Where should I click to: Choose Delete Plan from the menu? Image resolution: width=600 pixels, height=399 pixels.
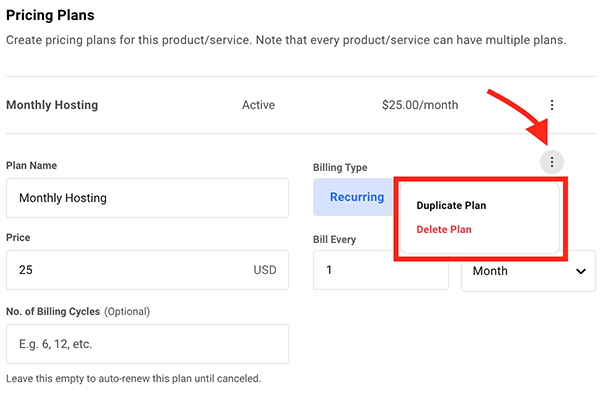click(444, 230)
